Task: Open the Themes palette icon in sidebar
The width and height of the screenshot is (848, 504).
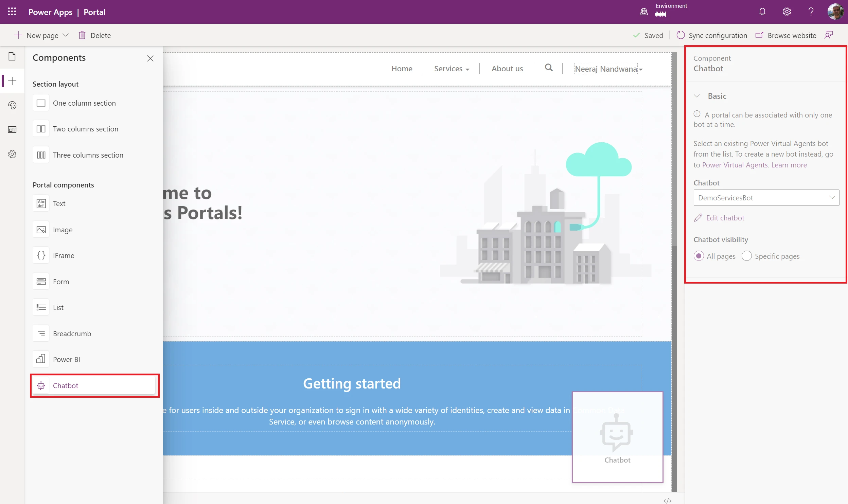Action: (12, 105)
